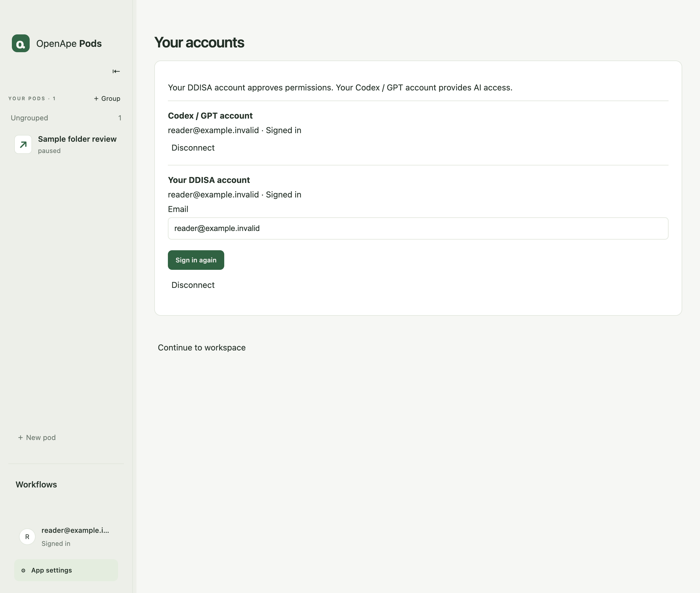Screen dimensions: 700x593
Task: Click the Your DDISA account heading
Action: (209, 180)
